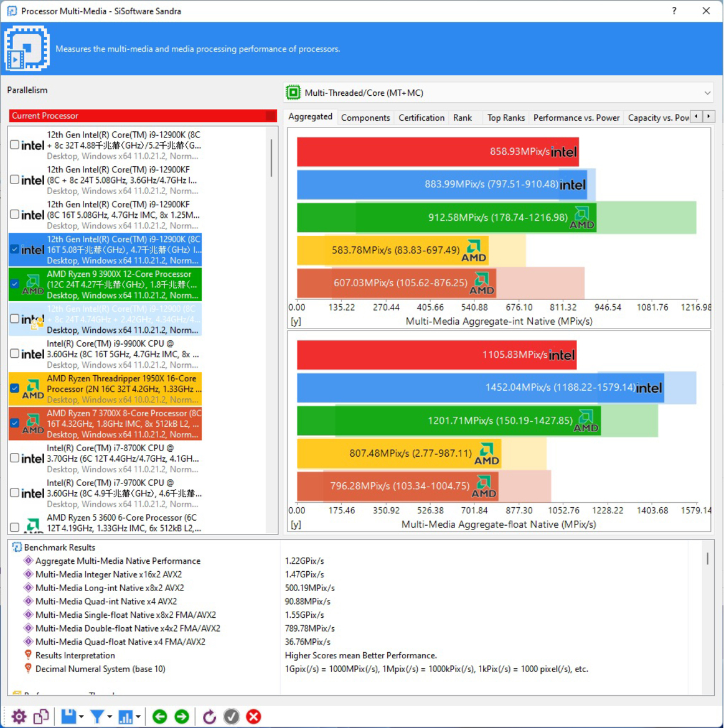Click the blue bar chart icon
Image resolution: width=724 pixels, height=728 pixels.
click(126, 716)
